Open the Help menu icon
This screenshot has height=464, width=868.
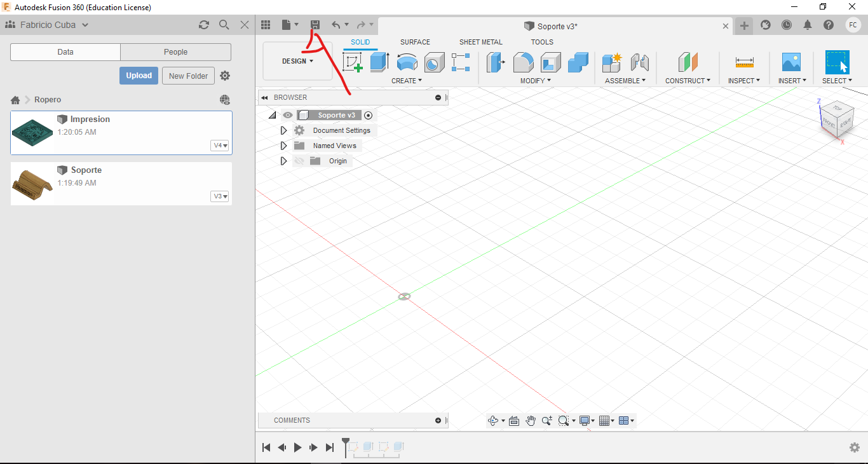pyautogui.click(x=829, y=25)
